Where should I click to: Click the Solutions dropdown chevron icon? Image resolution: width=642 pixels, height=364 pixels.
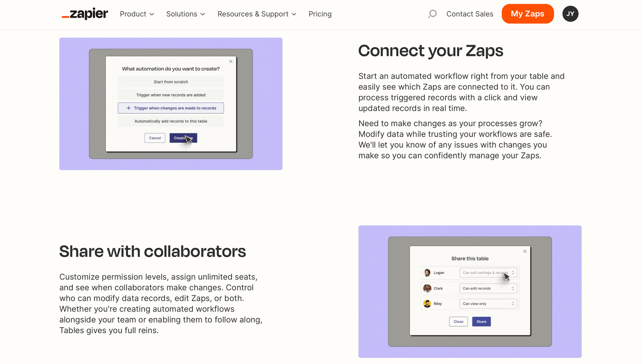tap(203, 14)
